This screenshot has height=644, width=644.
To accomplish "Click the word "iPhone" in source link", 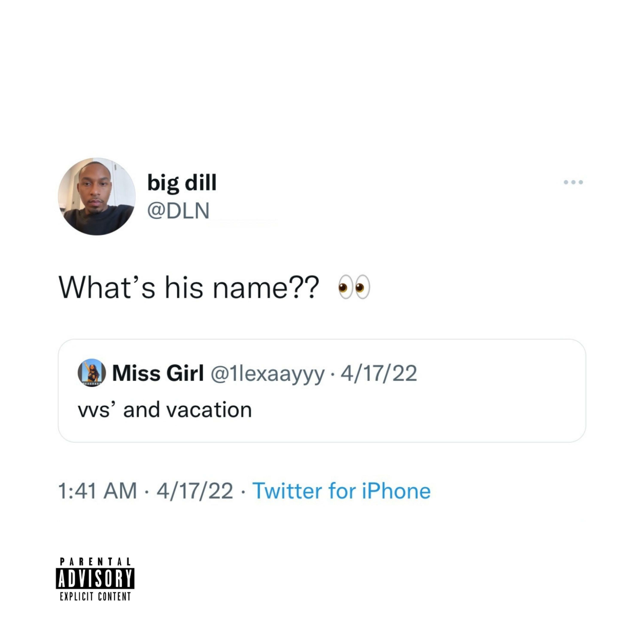I will (x=396, y=491).
